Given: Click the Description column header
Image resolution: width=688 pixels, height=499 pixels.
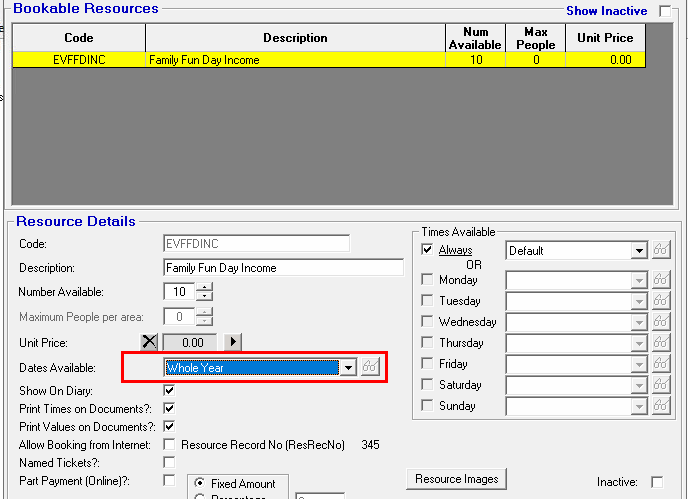Looking at the screenshot, I should coord(295,38).
